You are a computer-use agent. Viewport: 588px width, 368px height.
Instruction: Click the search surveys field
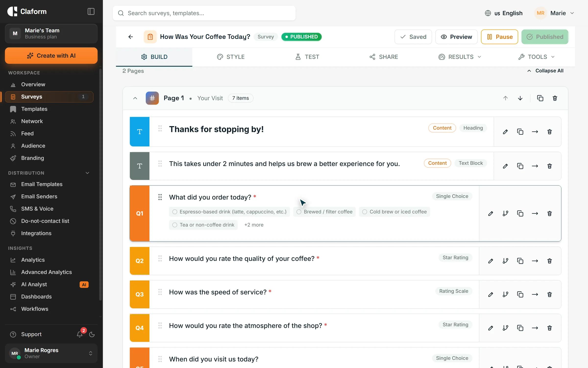(x=204, y=13)
